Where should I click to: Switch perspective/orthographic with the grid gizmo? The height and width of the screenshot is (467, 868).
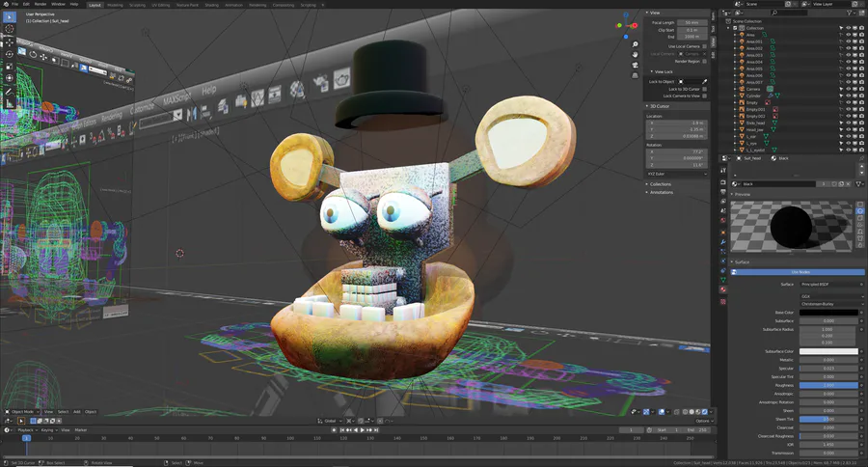click(635, 75)
